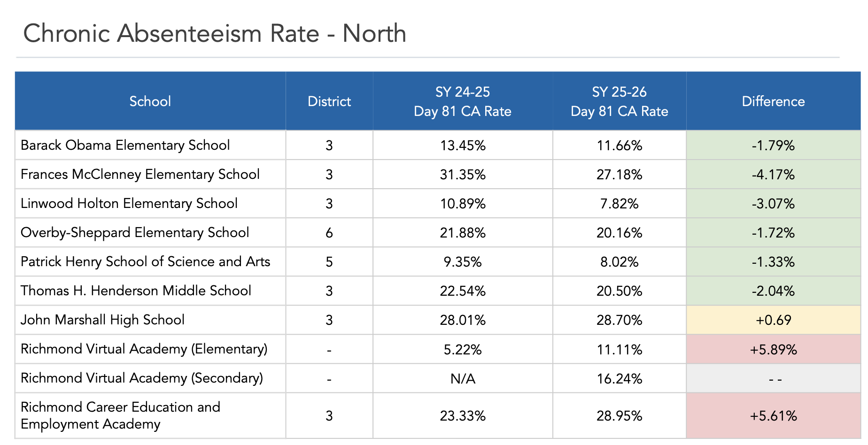Click the SY 25-26 Day 81 CA Rate header
868x445 pixels.
pos(620,101)
